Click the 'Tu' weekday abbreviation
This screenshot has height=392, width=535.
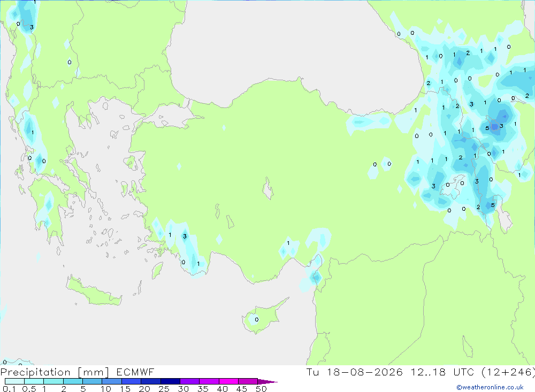coord(312,372)
